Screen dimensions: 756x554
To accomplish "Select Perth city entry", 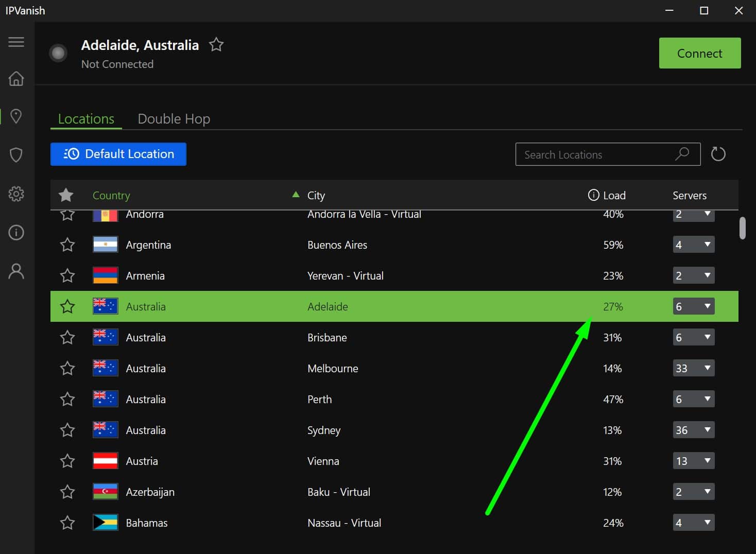I will coord(320,399).
